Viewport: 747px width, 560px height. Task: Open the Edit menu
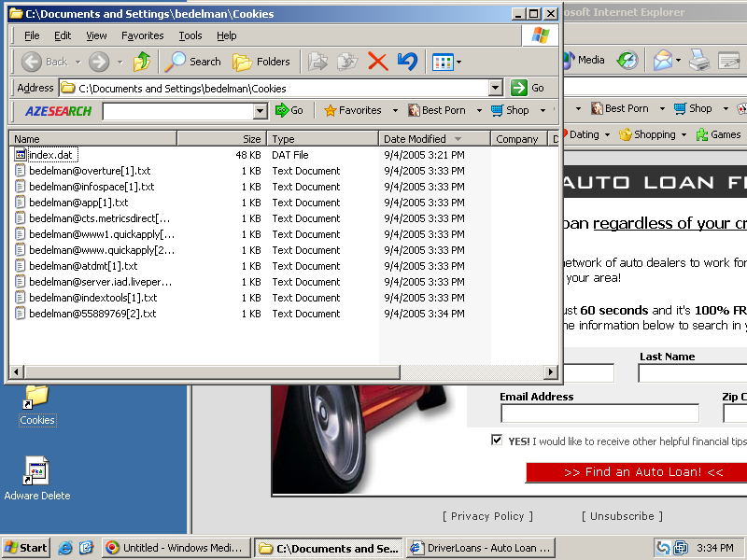63,35
